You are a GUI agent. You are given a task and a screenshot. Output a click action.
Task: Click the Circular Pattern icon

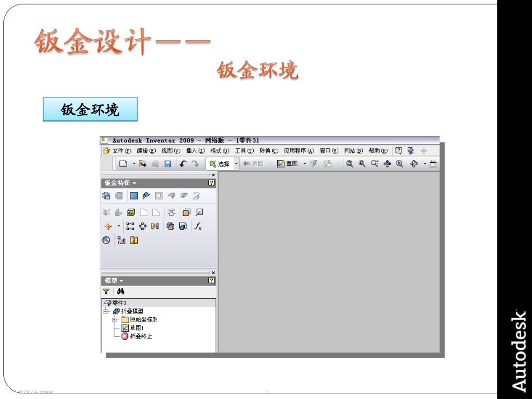[x=142, y=226]
